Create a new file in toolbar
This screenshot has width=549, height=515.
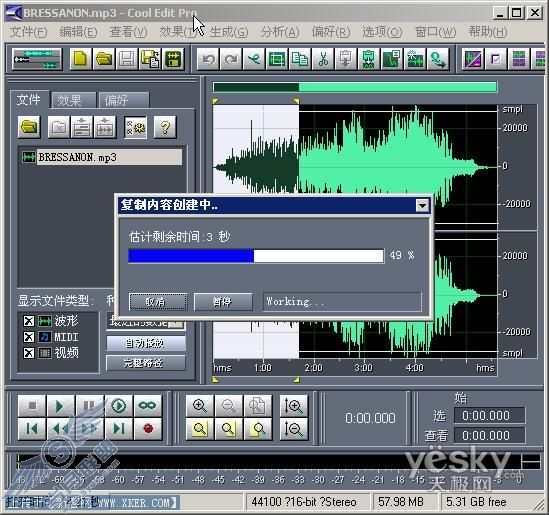(80, 59)
